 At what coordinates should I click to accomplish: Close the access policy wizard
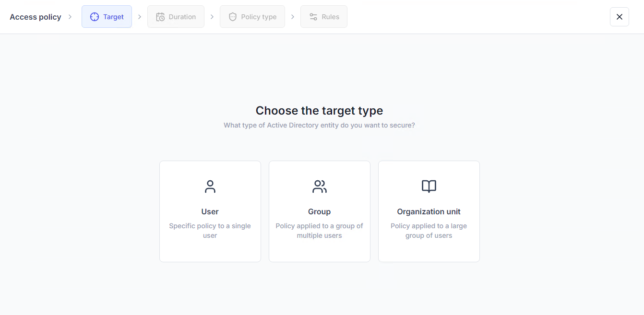[x=620, y=17]
